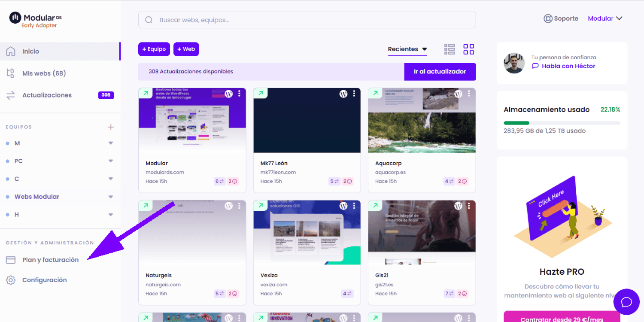Open Naturgeis card three-dot menu
Screen dimensions: 644x322
[x=239, y=206]
